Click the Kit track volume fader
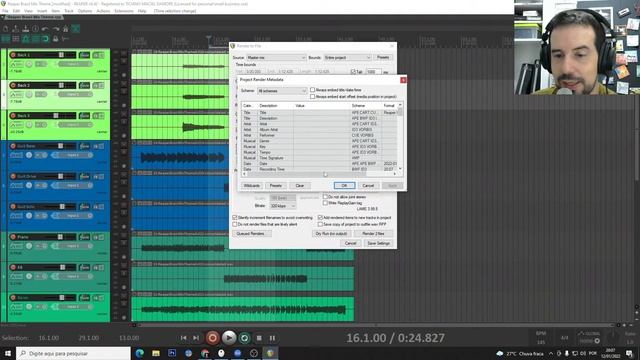The height and width of the screenshot is (360, 640). (x=62, y=267)
